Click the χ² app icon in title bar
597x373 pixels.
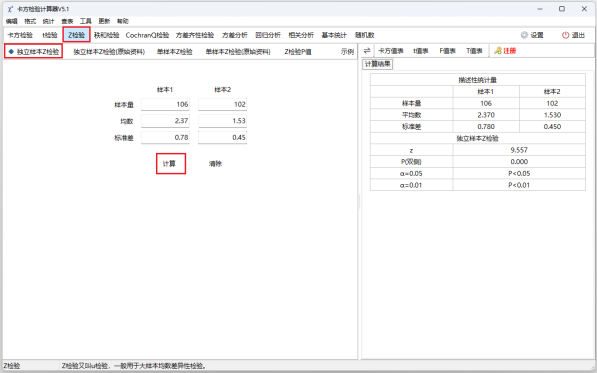tap(10, 9)
